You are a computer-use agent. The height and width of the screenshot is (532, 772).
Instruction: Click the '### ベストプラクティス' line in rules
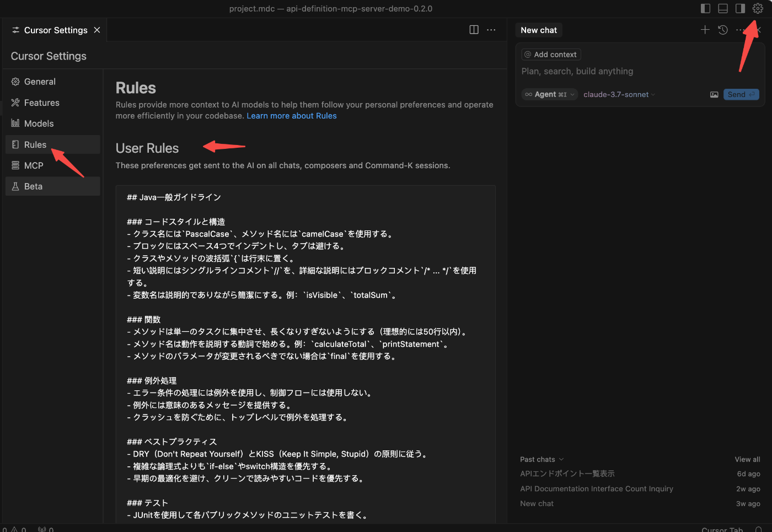[x=172, y=442]
